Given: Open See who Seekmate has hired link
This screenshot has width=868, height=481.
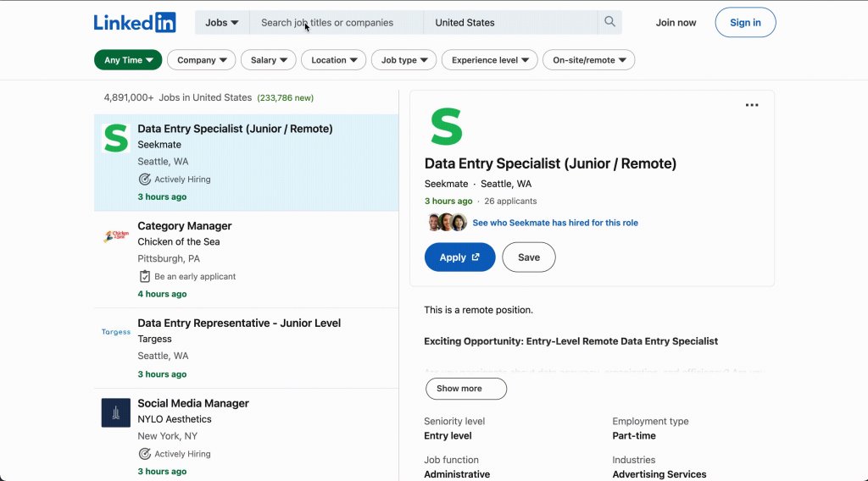Looking at the screenshot, I should [555, 223].
